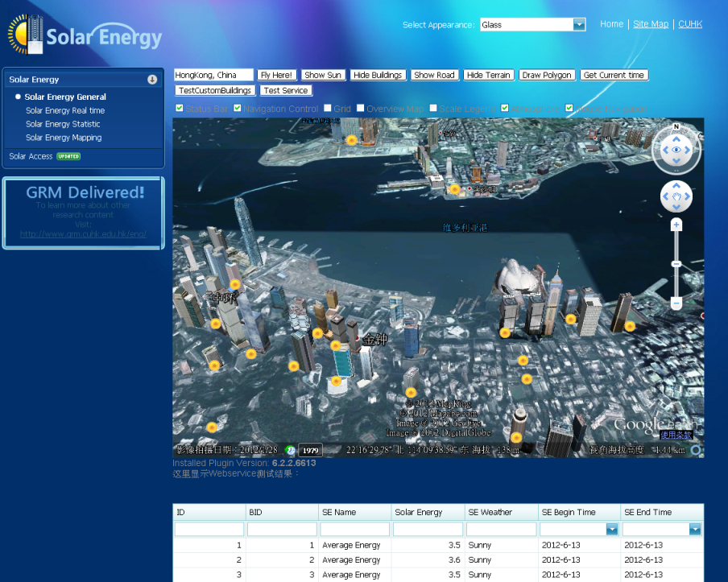Image resolution: width=728 pixels, height=582 pixels.
Task: Click Get Current time
Action: [614, 75]
